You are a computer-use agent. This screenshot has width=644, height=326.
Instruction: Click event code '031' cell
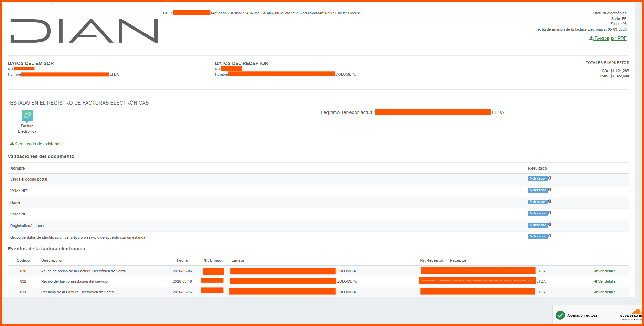[x=23, y=292]
